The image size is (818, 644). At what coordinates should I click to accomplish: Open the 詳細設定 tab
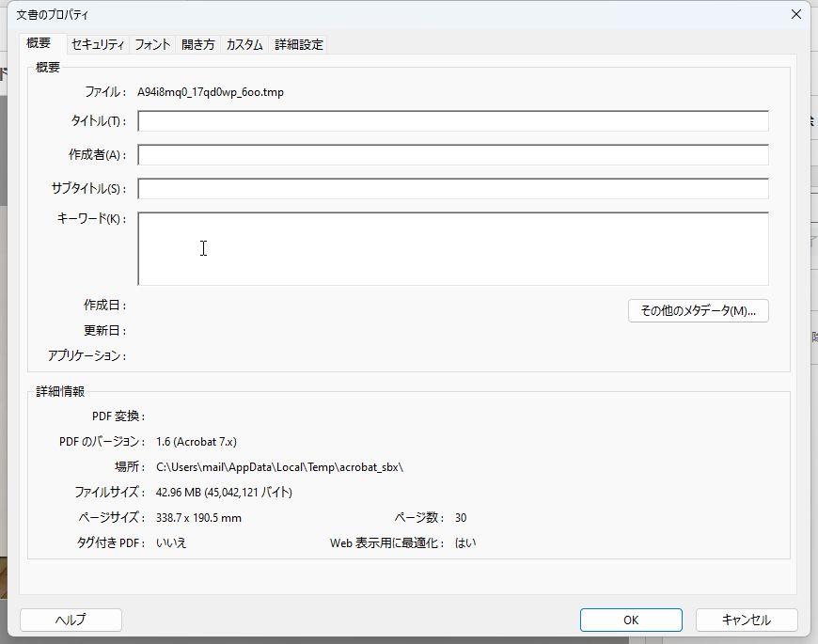(298, 43)
